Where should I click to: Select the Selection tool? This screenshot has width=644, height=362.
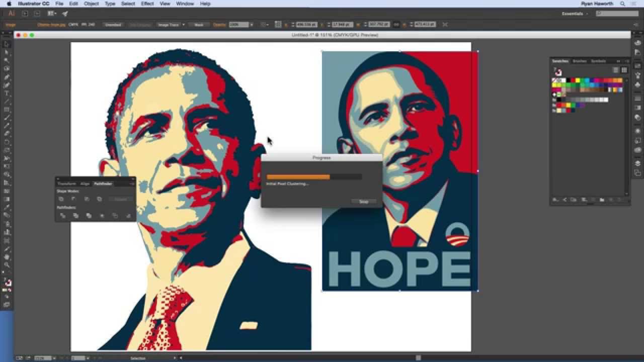[7, 45]
